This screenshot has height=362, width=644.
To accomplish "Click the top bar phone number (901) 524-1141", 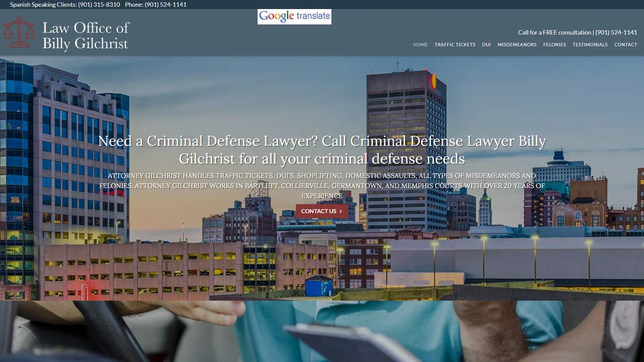I will 166,5.
